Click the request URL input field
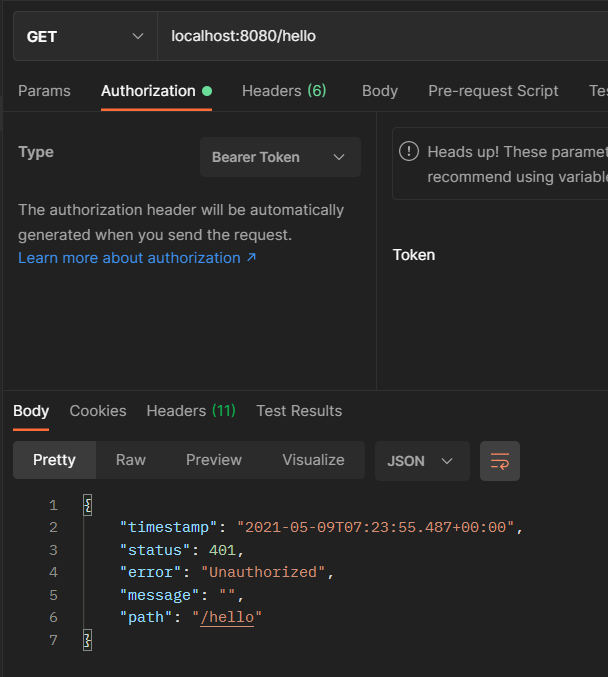Screen dimensions: 608x677 [x=380, y=37]
